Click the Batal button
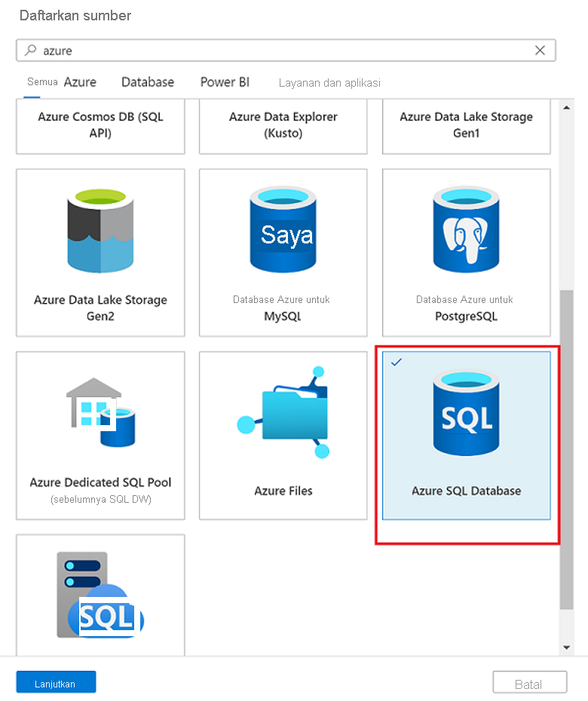Image resolution: width=588 pixels, height=701 pixels. click(530, 683)
